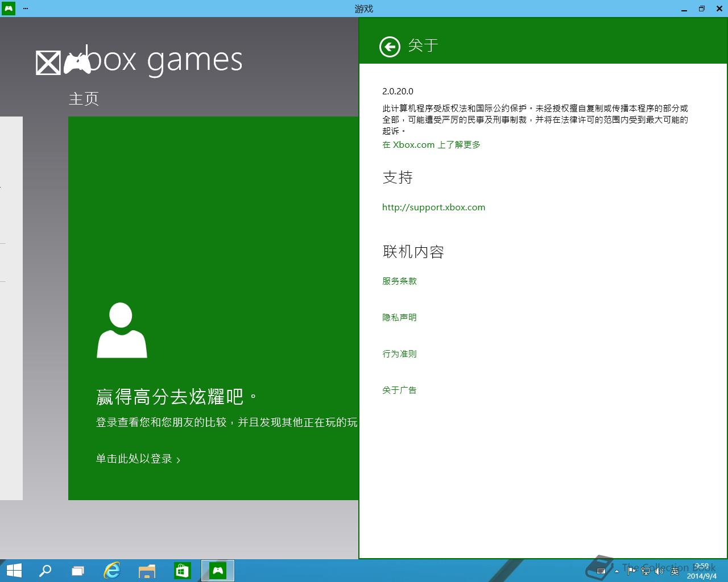
Task: Click 单击此处以登录 to sign in
Action: click(138, 459)
